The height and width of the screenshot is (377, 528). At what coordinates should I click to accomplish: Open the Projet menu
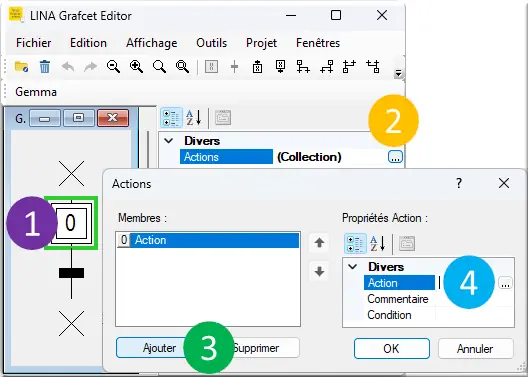click(x=261, y=43)
